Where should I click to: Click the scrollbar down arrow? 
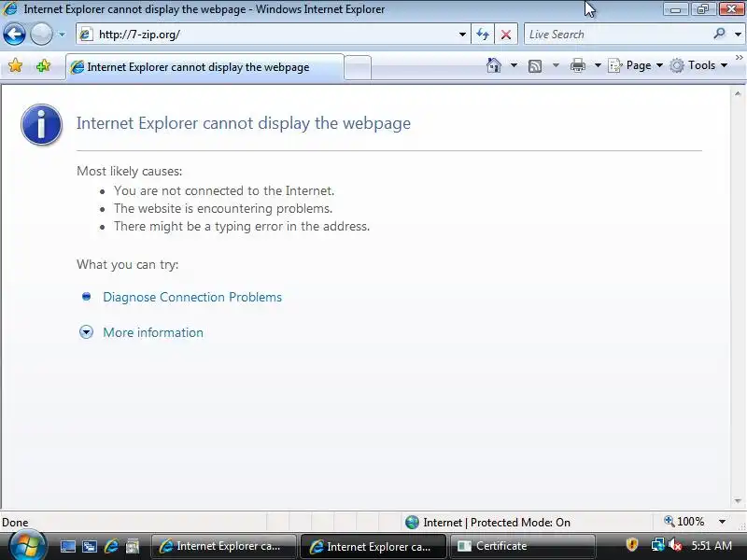click(738, 501)
